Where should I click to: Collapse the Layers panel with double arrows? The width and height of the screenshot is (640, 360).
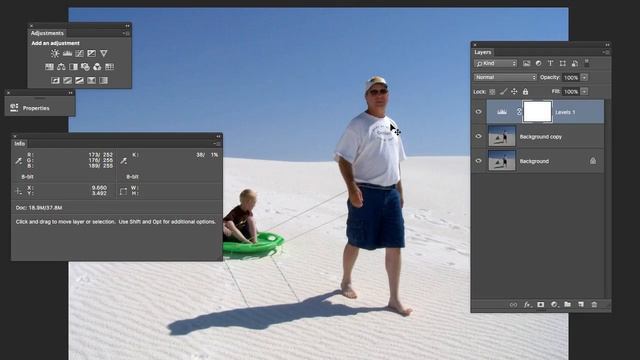607,44
